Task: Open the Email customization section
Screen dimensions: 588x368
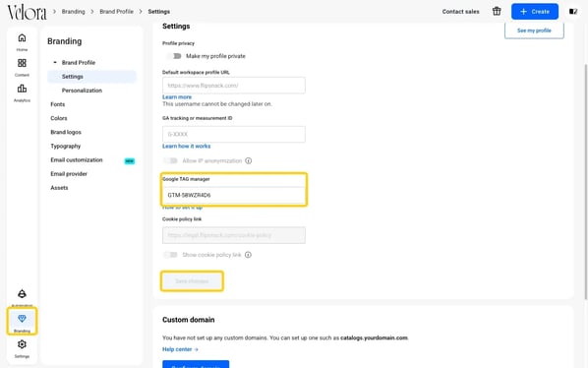Action: click(x=76, y=159)
